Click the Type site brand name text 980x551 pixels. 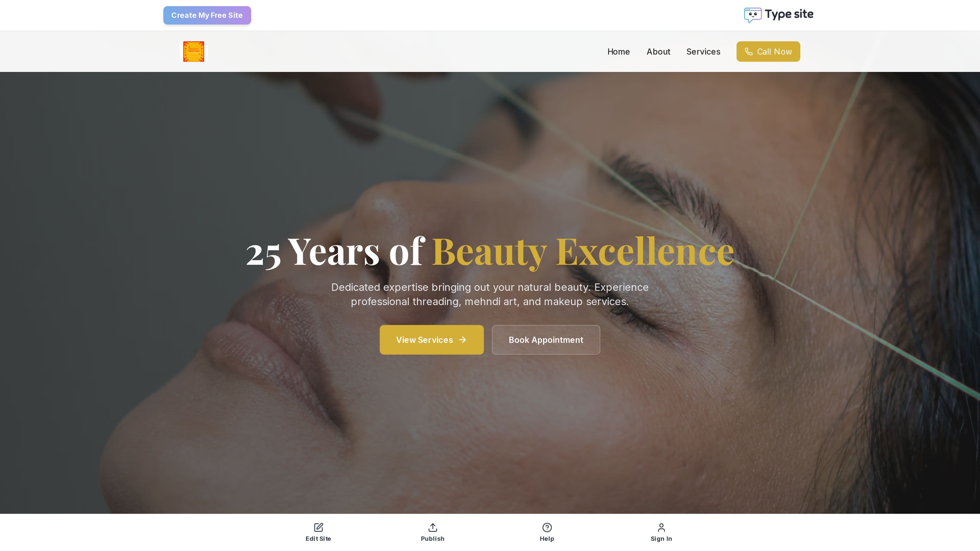[789, 15]
